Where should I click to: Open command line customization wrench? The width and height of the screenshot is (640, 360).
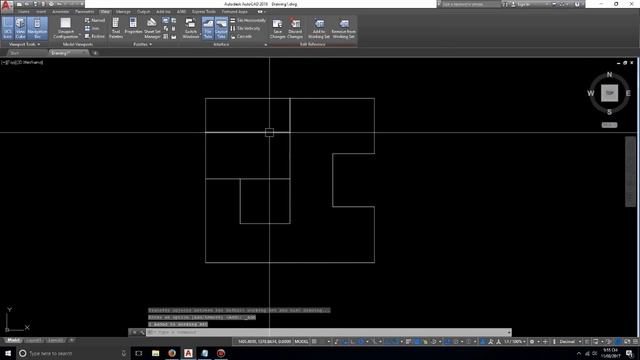click(142, 333)
